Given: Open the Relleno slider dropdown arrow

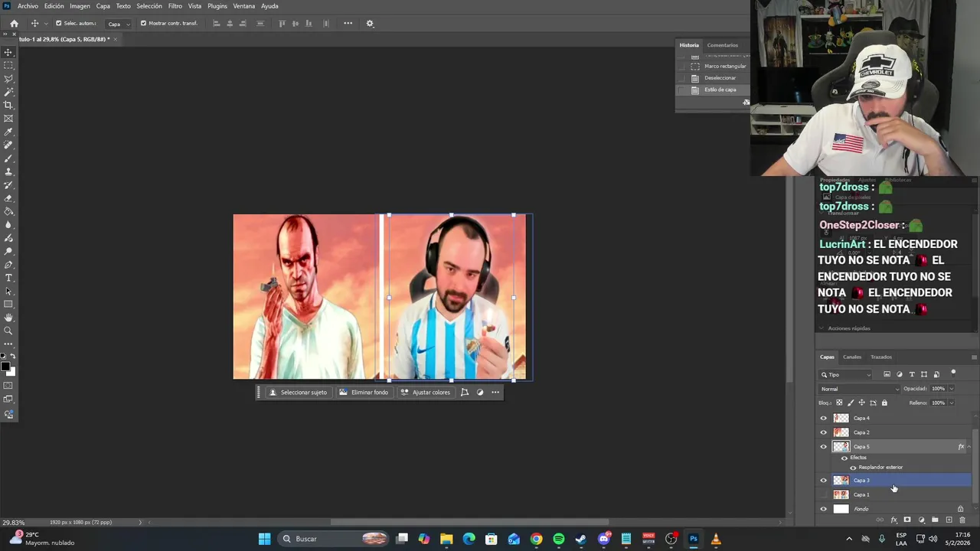Looking at the screenshot, I should coord(952,403).
